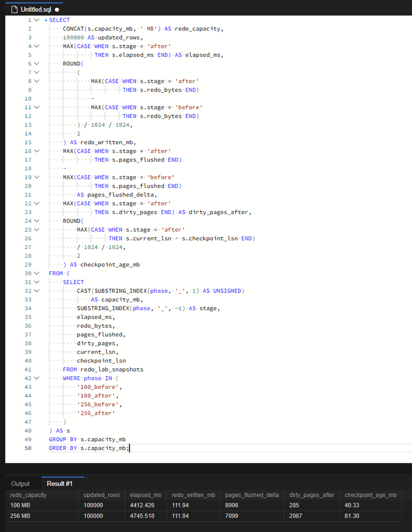Click the checkpoint_age_mb column header
Screen dimensions: 412x532
[370, 495]
